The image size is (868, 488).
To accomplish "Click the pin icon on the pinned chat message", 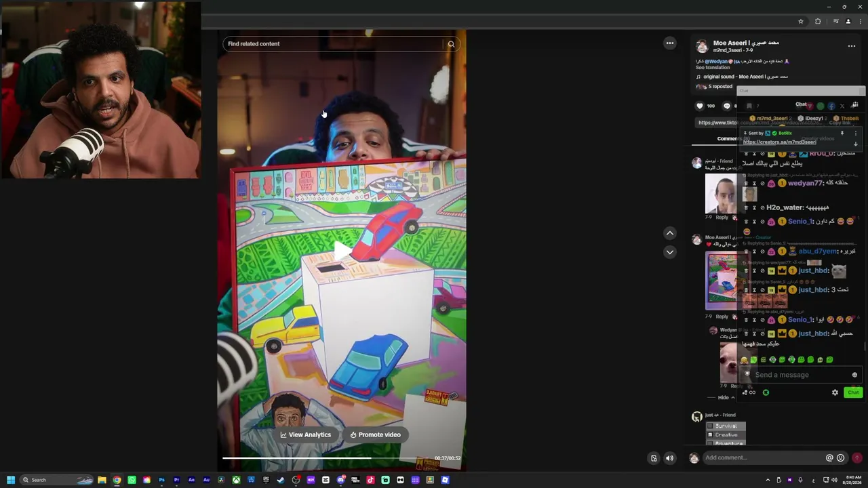I will point(842,134).
